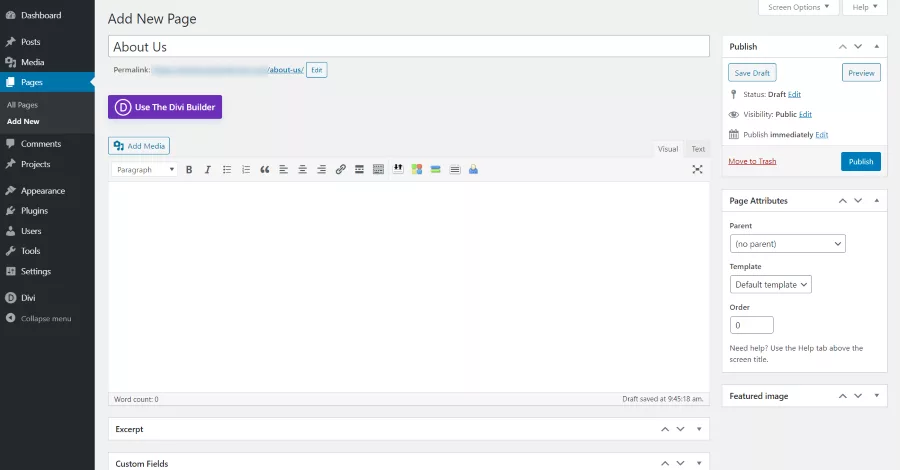The height and width of the screenshot is (470, 900).
Task: Click the colorful boxes shortcode icon
Action: [x=417, y=169]
